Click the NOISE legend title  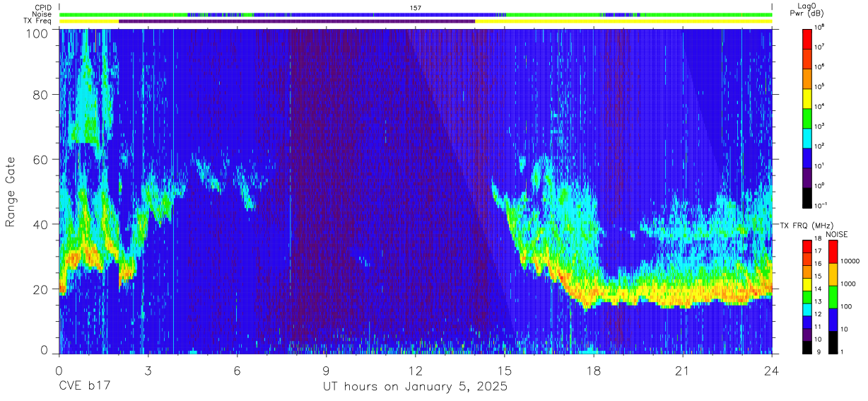(x=838, y=233)
